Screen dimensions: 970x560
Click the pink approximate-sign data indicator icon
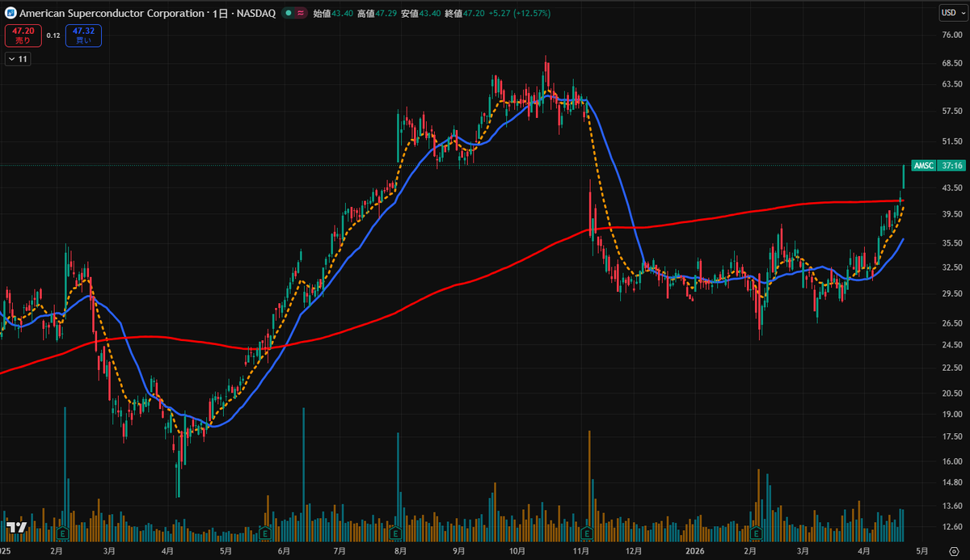(x=302, y=14)
